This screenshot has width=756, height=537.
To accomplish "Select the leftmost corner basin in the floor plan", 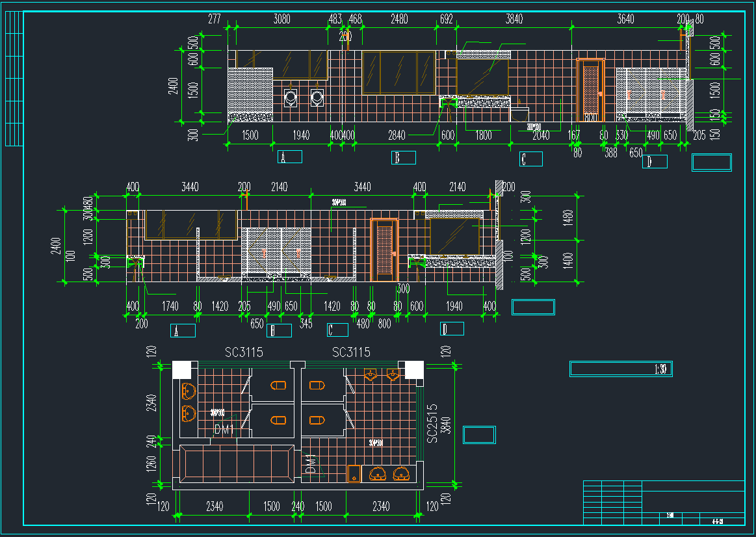I will 371,375.
